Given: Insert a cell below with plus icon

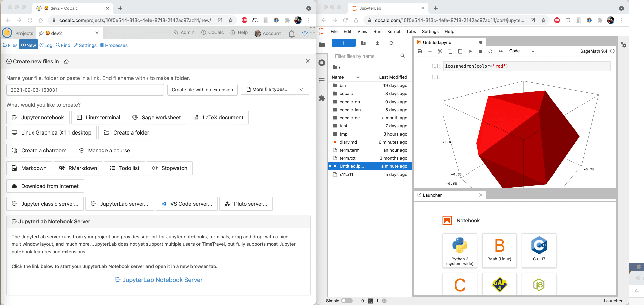Looking at the screenshot, I should pos(430,51).
